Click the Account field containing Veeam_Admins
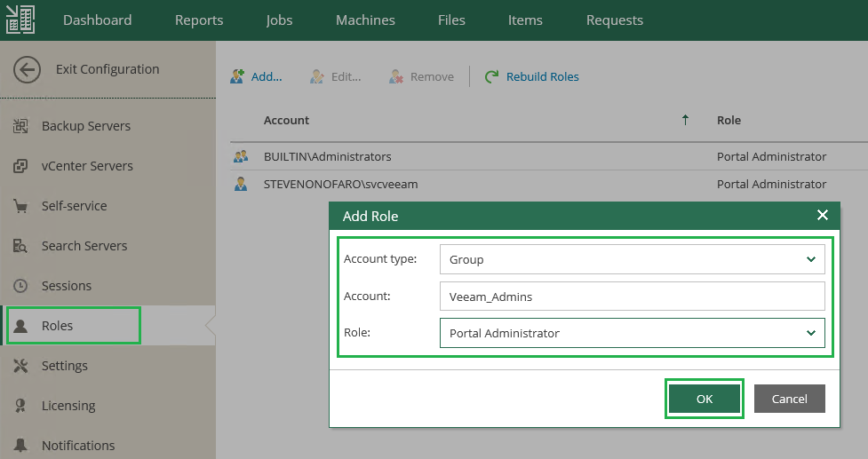This screenshot has width=868, height=459. (632, 297)
